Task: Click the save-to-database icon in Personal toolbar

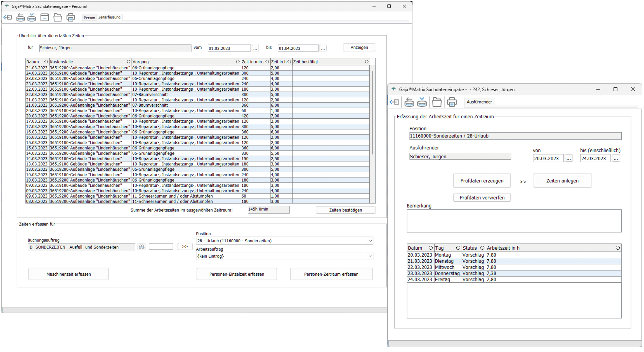Action: point(32,17)
